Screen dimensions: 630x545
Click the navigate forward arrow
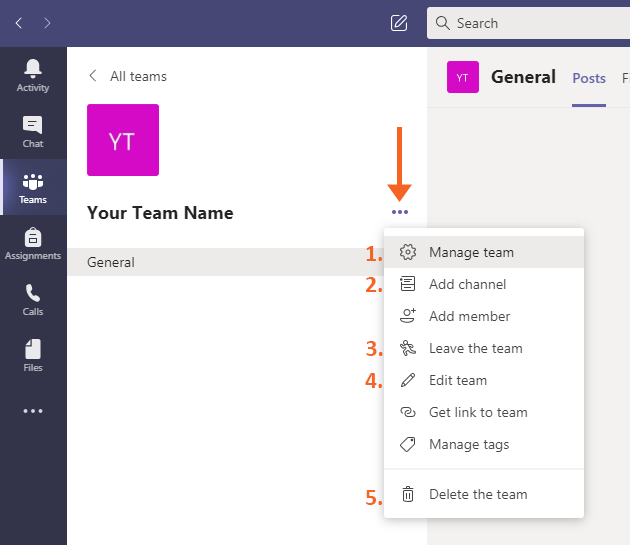click(x=47, y=23)
